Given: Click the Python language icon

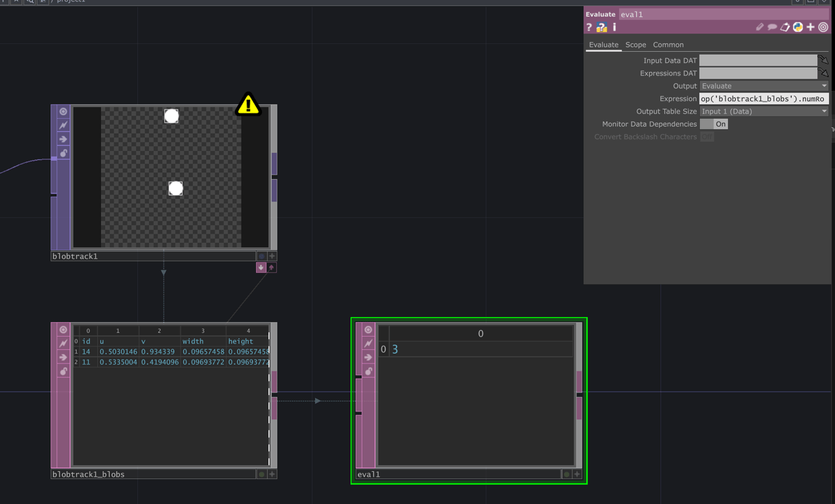Looking at the screenshot, I should 798,28.
